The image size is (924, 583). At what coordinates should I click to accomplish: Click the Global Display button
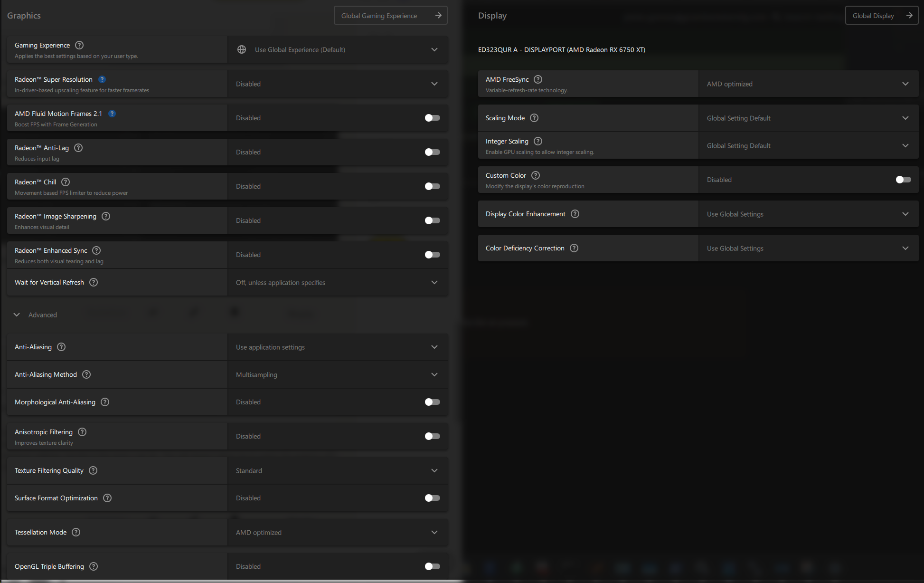coord(881,16)
